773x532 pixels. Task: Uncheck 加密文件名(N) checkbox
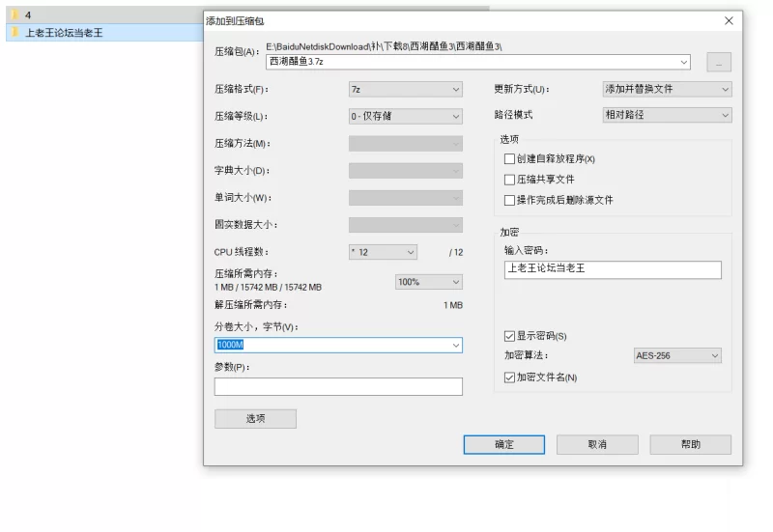[x=509, y=378]
